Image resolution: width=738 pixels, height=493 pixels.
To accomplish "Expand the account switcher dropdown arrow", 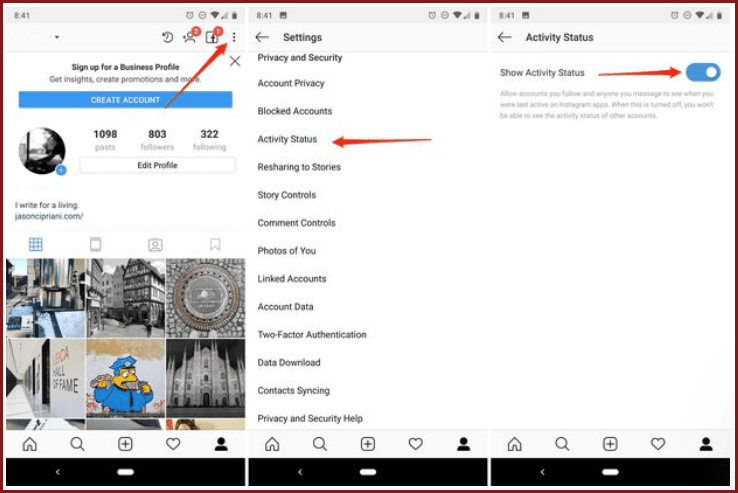I will coord(57,38).
